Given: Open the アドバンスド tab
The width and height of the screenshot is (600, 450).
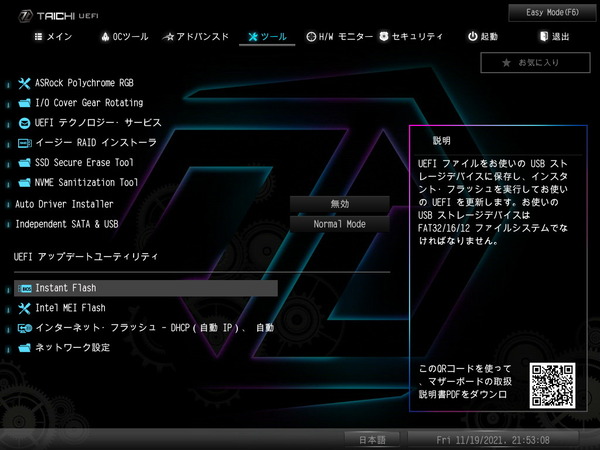Looking at the screenshot, I should click(196, 37).
